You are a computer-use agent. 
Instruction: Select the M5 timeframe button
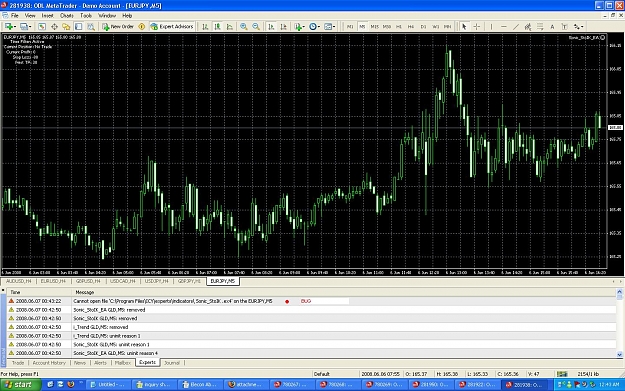(362, 26)
